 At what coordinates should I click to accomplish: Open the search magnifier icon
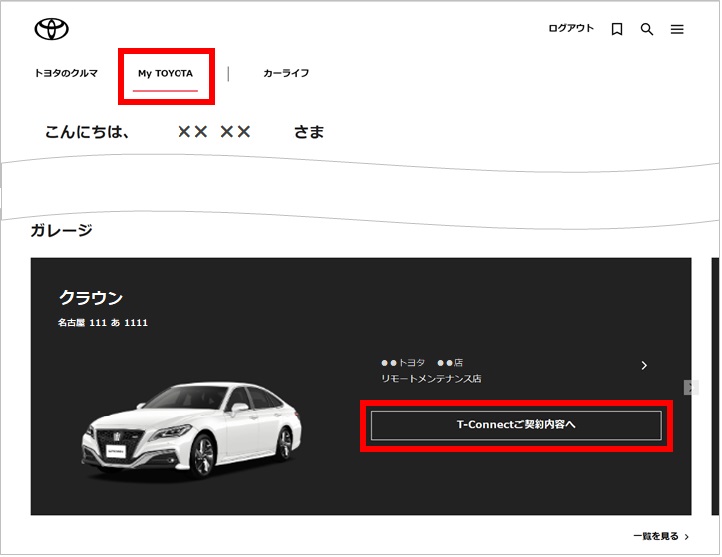point(647,29)
